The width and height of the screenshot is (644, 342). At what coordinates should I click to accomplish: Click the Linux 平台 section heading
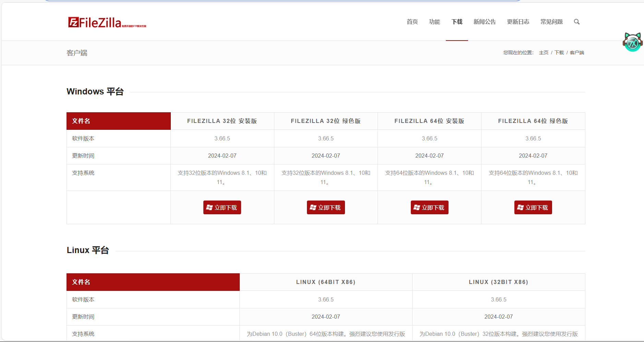point(88,250)
